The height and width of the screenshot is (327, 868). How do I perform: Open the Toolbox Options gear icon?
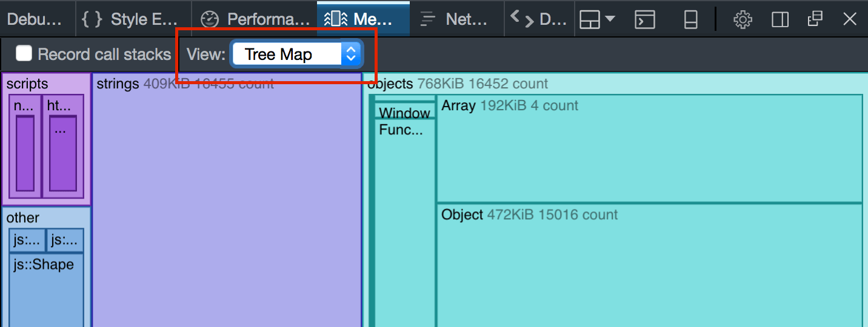pos(743,20)
